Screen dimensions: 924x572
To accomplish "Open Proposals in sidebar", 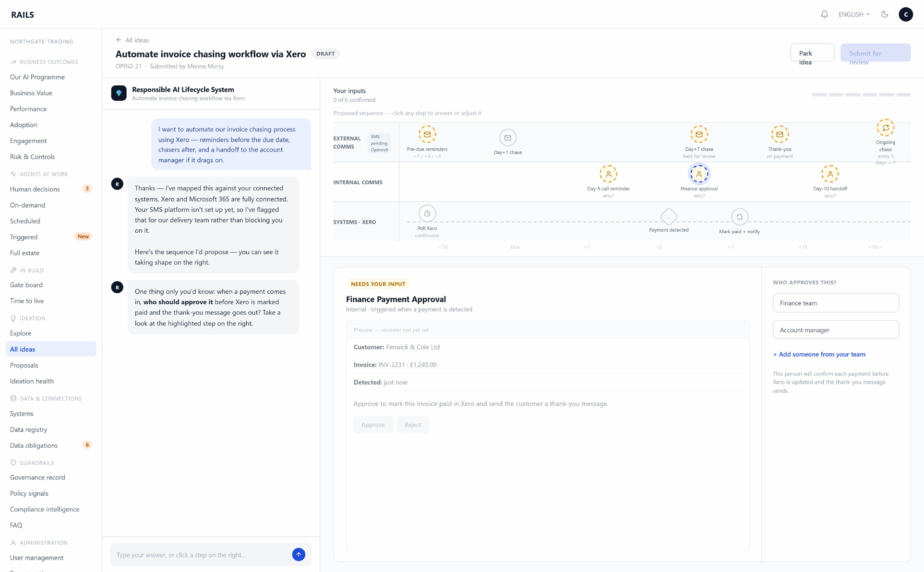I will (50, 365).
